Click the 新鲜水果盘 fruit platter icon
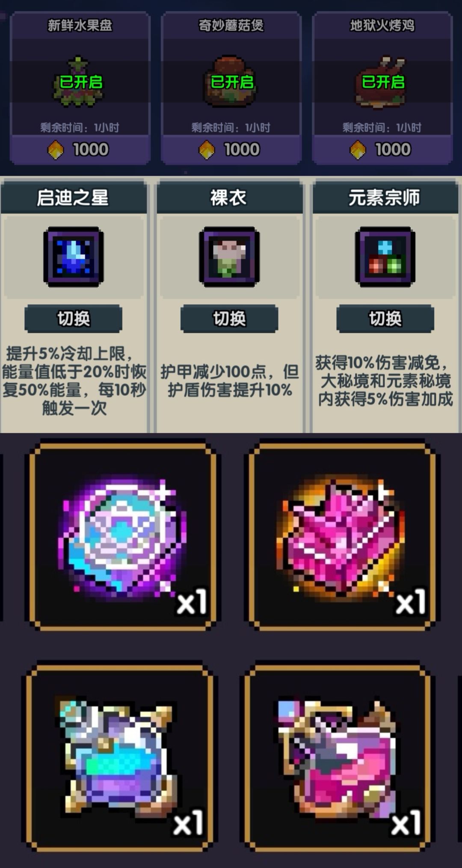 tap(79, 82)
